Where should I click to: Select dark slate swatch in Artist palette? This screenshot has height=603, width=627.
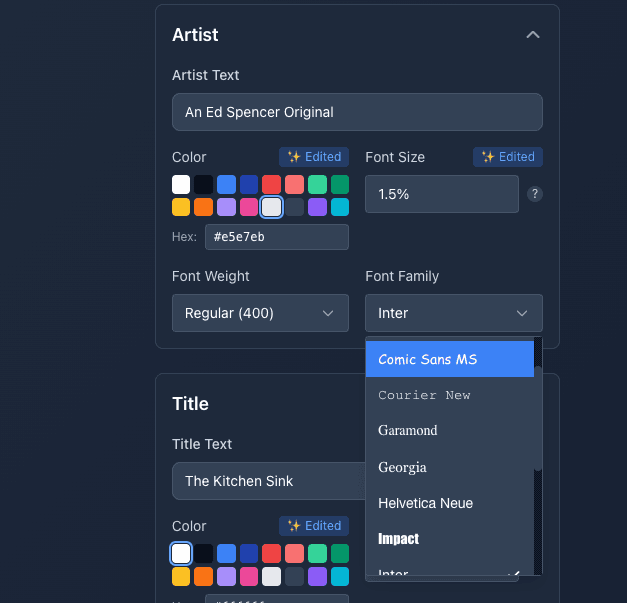click(x=294, y=207)
